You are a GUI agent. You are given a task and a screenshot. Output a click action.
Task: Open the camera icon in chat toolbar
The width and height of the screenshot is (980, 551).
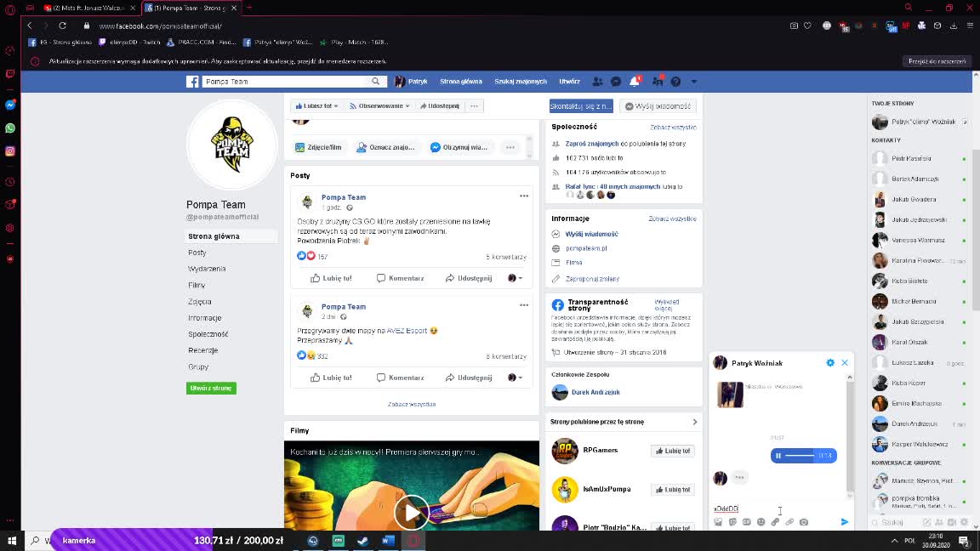click(x=804, y=521)
